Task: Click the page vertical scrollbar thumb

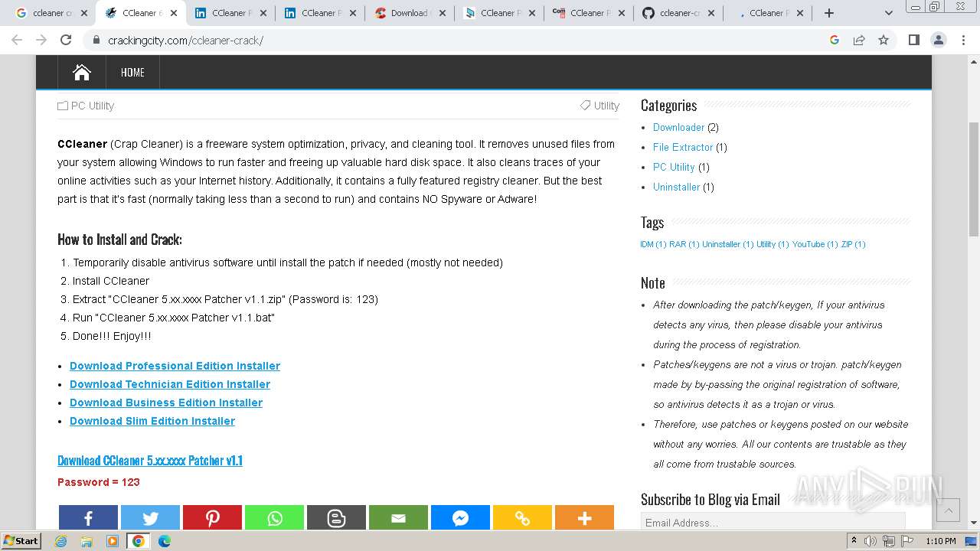Action: 973,179
